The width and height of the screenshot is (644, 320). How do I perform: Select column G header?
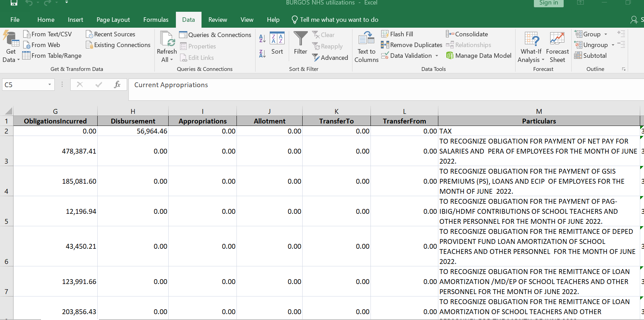(55, 111)
